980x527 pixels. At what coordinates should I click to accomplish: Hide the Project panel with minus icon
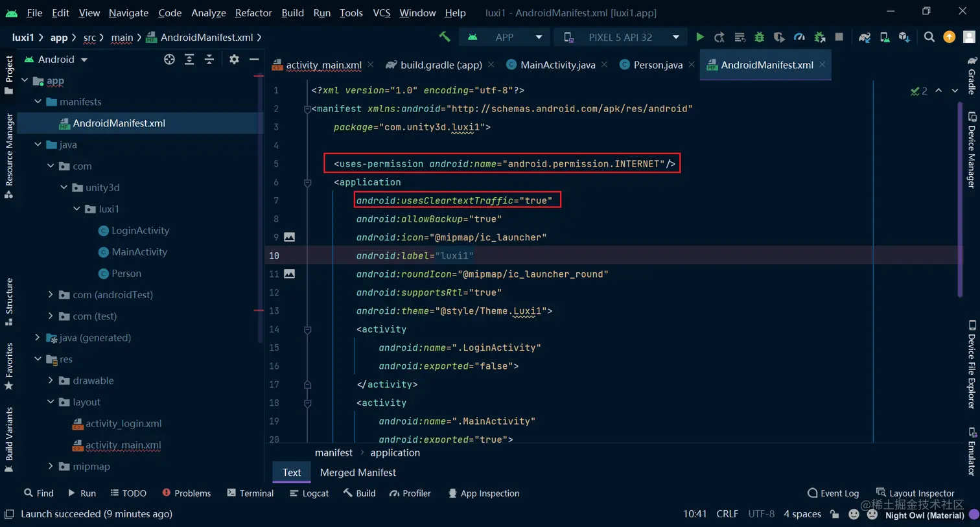tap(254, 59)
